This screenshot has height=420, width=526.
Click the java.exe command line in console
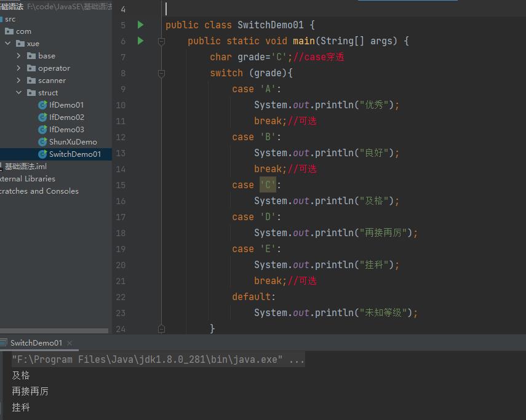158,360
